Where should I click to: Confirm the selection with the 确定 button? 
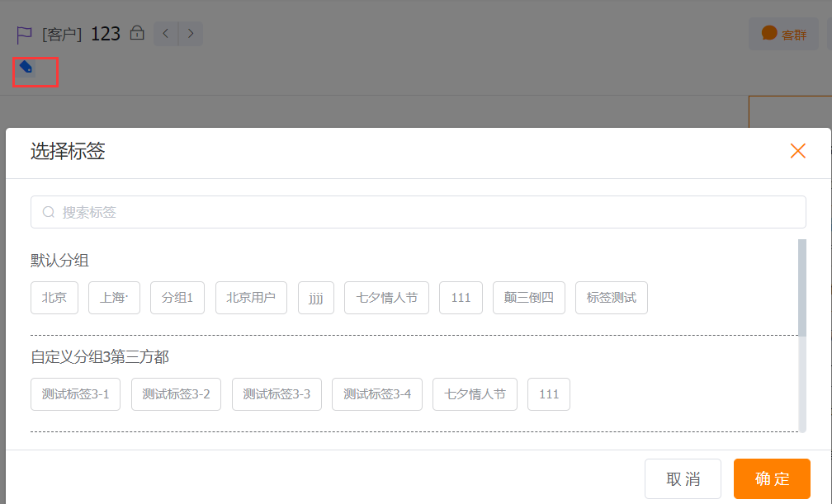click(x=772, y=479)
